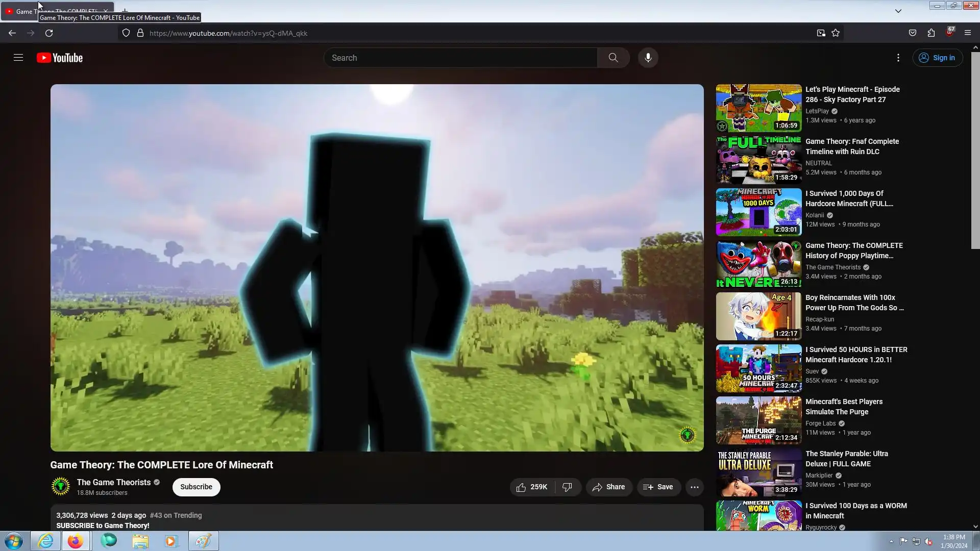Bookmark this page with star icon
980x551 pixels.
pos(836,33)
